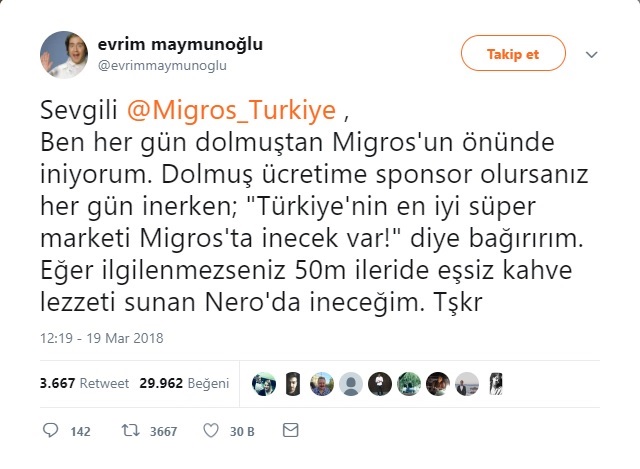The height and width of the screenshot is (469, 640).
Task: View the 29.962 Beğeni likes list
Action: pyautogui.click(x=184, y=383)
